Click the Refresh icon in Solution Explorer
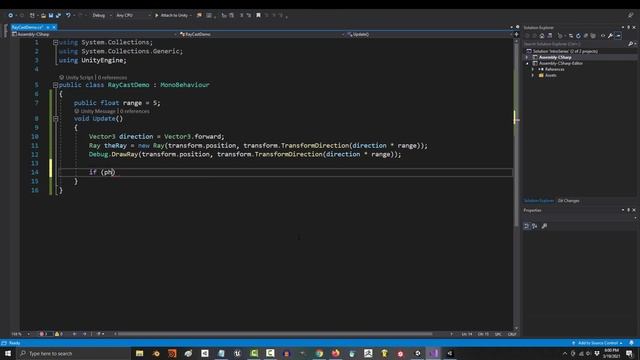This screenshot has width=640, height=360. [578, 36]
